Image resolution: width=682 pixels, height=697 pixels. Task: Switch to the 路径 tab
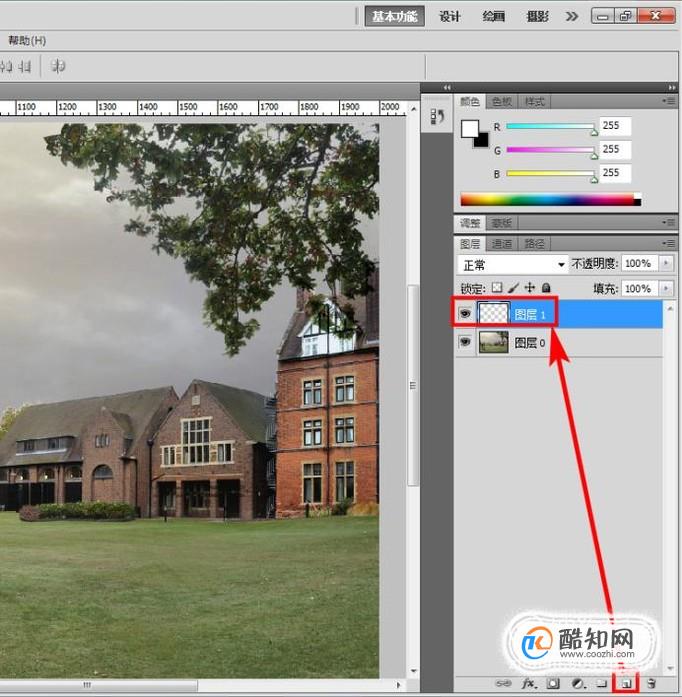[x=535, y=244]
